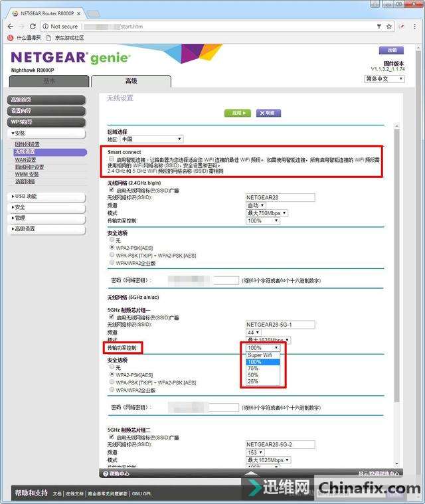Expand the 管理 sidebar section
425x504 pixels.
tap(46, 218)
